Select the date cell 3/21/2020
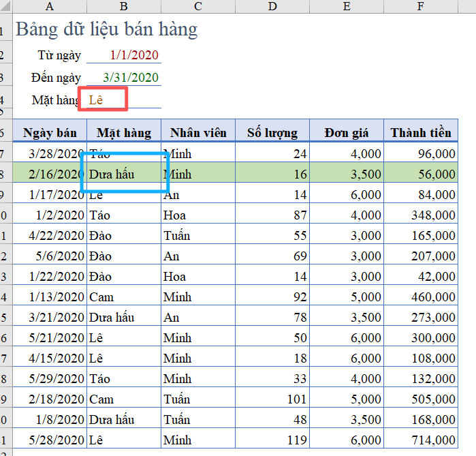This screenshot has height=456, width=476. click(x=50, y=317)
